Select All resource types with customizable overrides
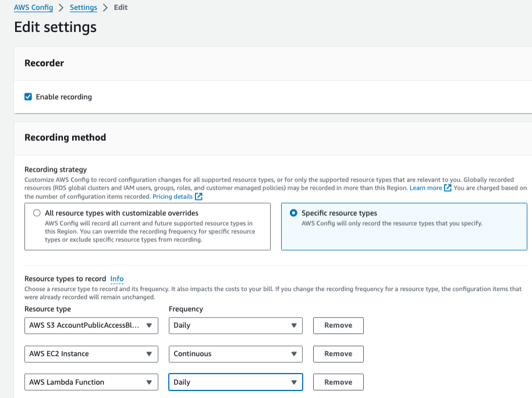532x398 pixels. tap(37, 213)
